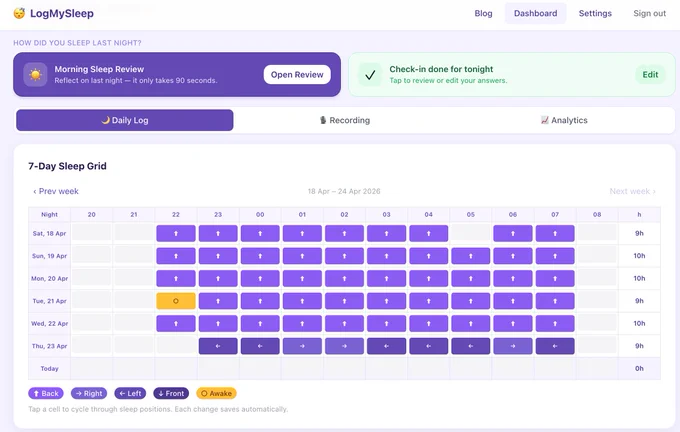680x432 pixels.
Task: Cycle Thu 23 Apr right-arrow cell at hour 01
Action: [x=302, y=346]
